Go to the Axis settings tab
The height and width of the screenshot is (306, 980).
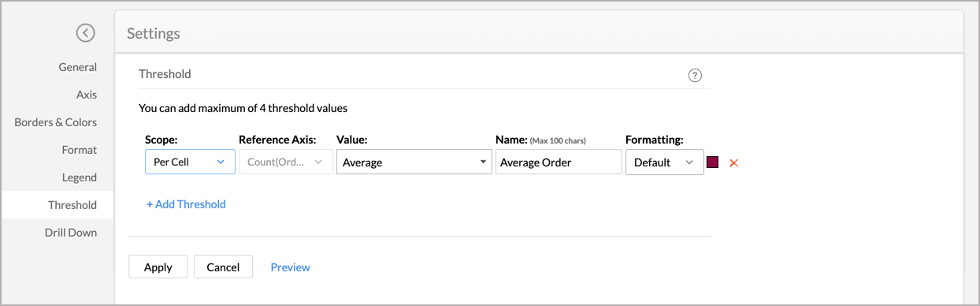click(87, 95)
